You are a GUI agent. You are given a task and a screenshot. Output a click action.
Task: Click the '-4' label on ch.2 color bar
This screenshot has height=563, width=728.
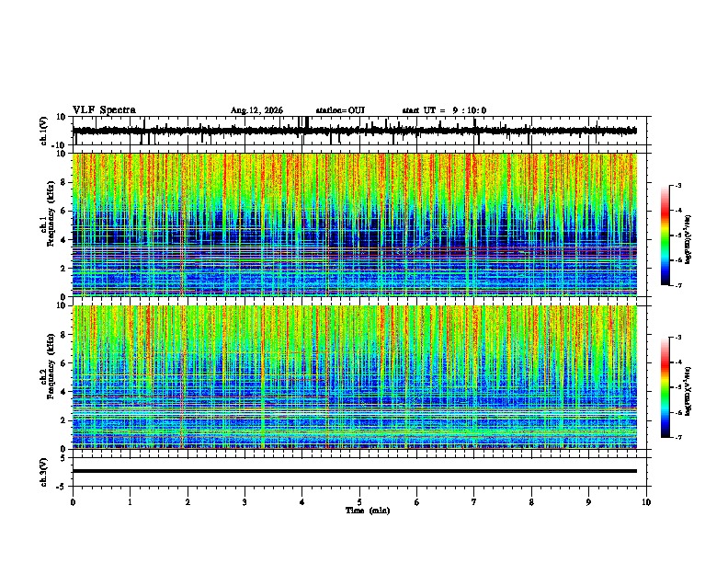coord(677,362)
